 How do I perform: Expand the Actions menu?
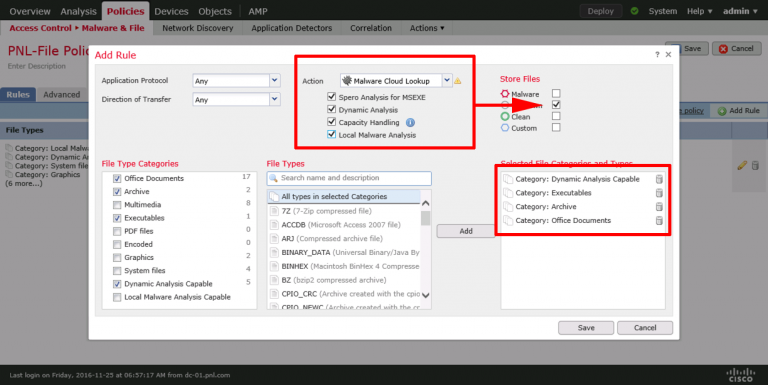tap(427, 28)
